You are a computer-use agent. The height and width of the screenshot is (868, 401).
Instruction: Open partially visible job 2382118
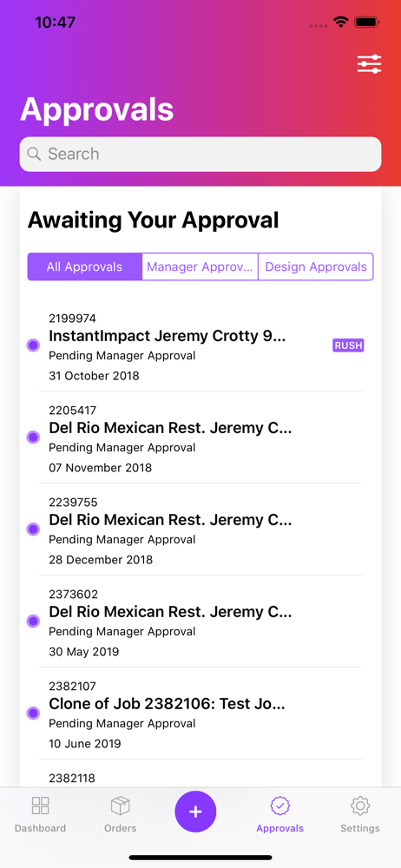pyautogui.click(x=200, y=775)
